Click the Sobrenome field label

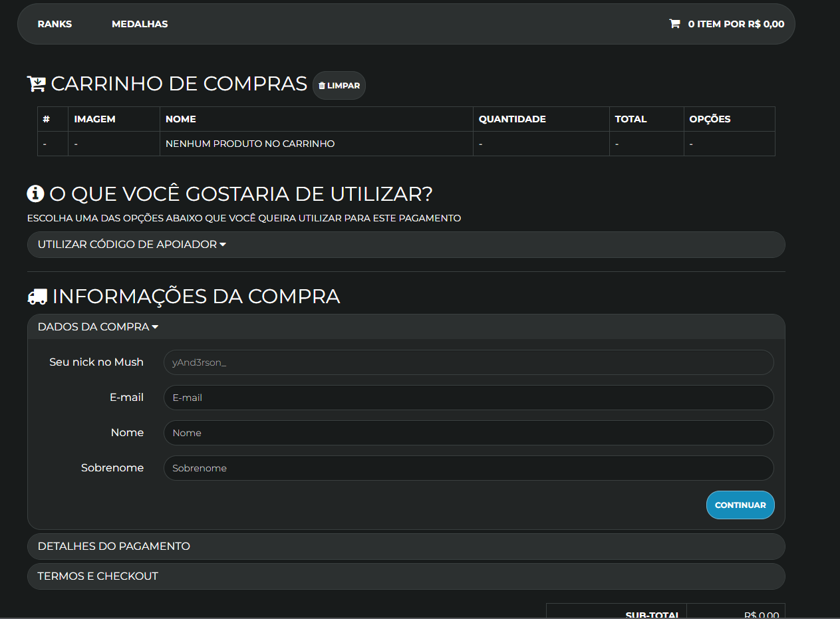pyautogui.click(x=112, y=468)
